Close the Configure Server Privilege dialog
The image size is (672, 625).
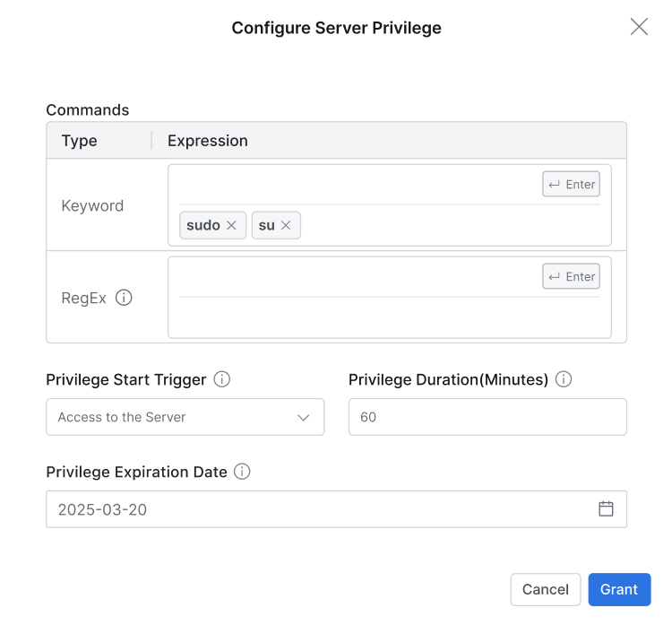[639, 27]
